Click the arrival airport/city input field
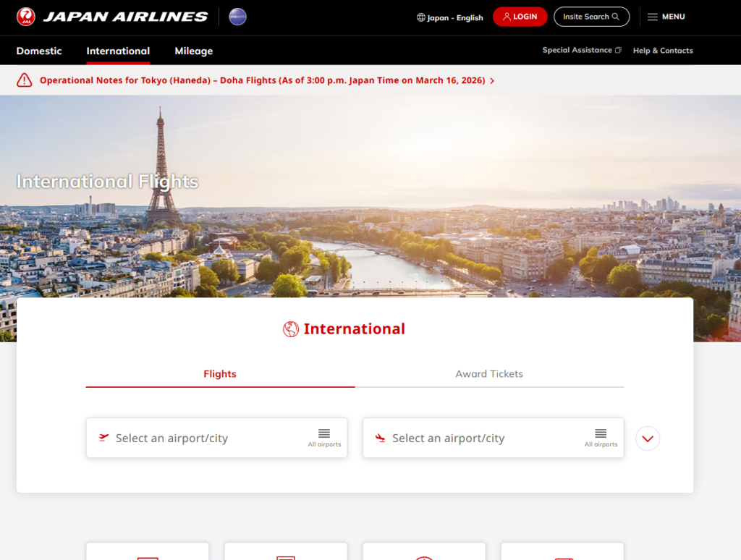Viewport: 741px width, 560px height. (x=478, y=438)
